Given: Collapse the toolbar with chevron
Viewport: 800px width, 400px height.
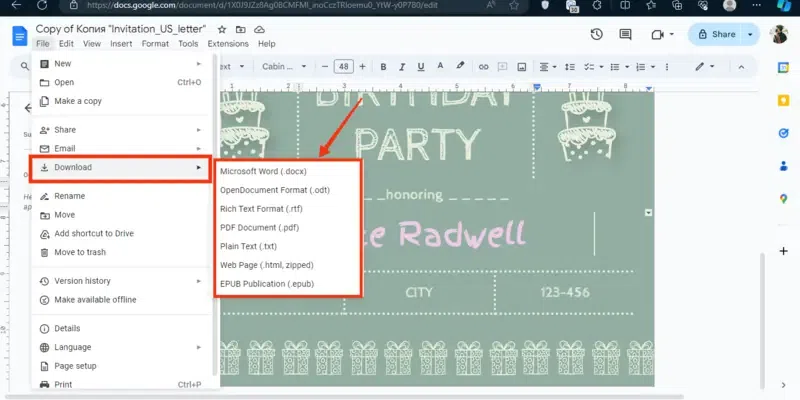Looking at the screenshot, I should tap(741, 67).
